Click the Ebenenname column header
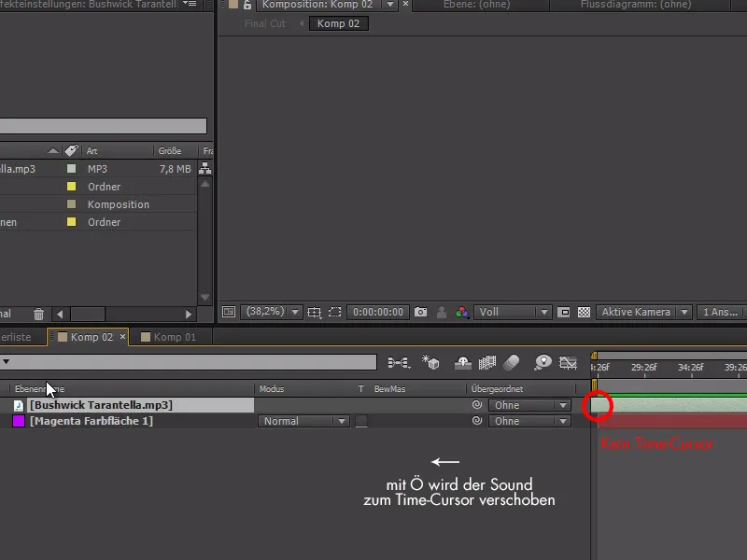Image resolution: width=747 pixels, height=560 pixels. coord(39,389)
